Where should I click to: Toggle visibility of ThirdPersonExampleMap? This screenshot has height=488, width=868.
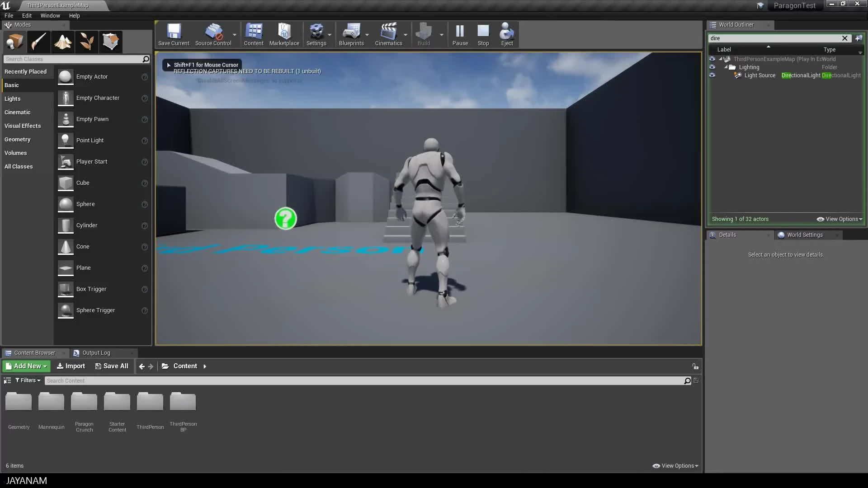[x=712, y=59]
